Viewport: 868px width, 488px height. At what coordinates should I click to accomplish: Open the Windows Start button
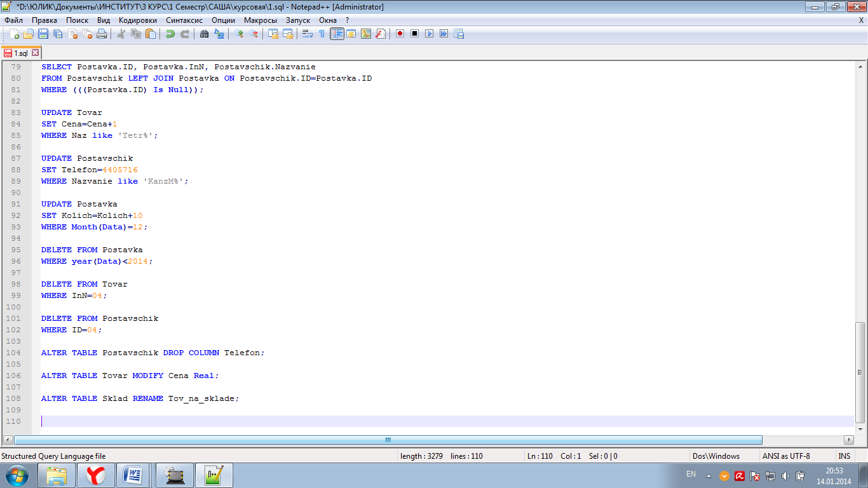click(x=17, y=475)
